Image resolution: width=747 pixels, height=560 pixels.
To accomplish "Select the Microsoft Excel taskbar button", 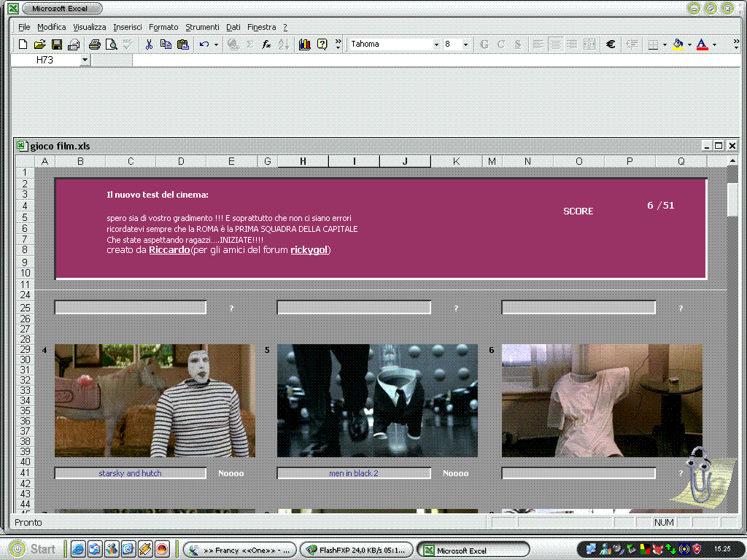I will point(473,550).
